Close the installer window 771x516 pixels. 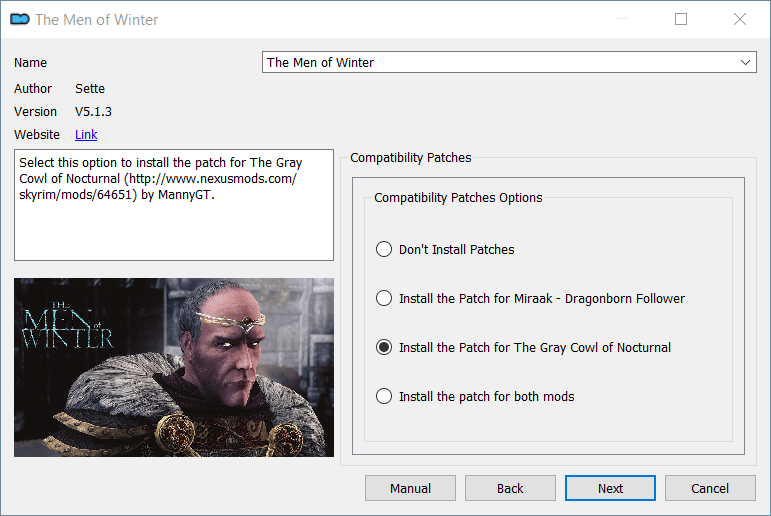click(740, 19)
